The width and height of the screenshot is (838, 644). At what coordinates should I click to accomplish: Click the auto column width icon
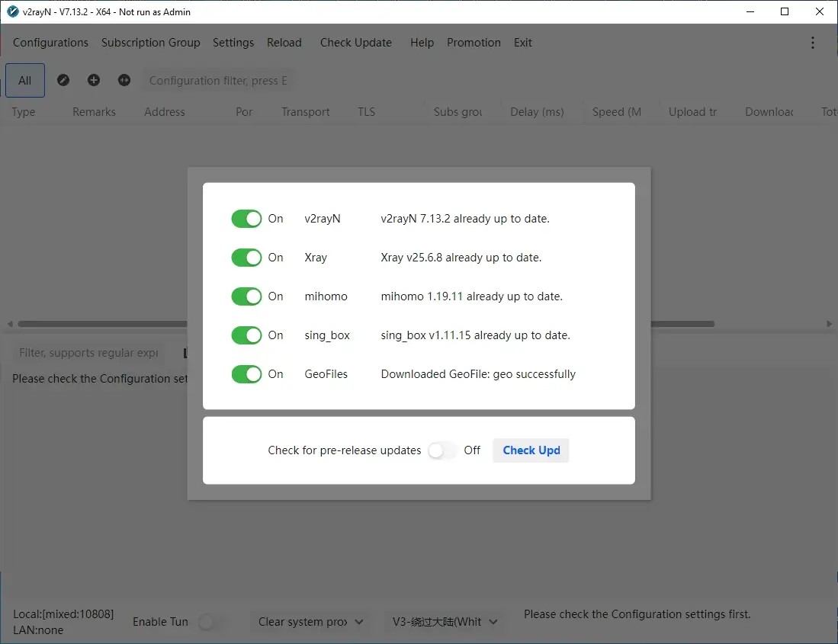124,80
